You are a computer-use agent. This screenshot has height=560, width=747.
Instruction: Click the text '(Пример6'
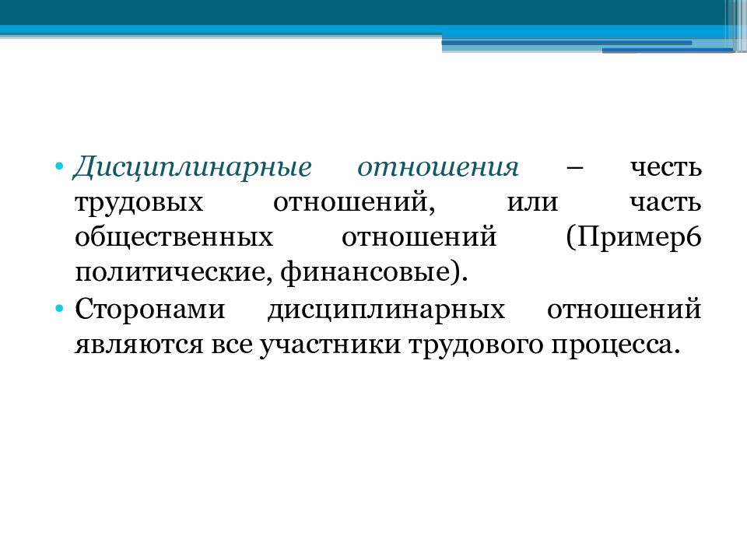coord(633,238)
